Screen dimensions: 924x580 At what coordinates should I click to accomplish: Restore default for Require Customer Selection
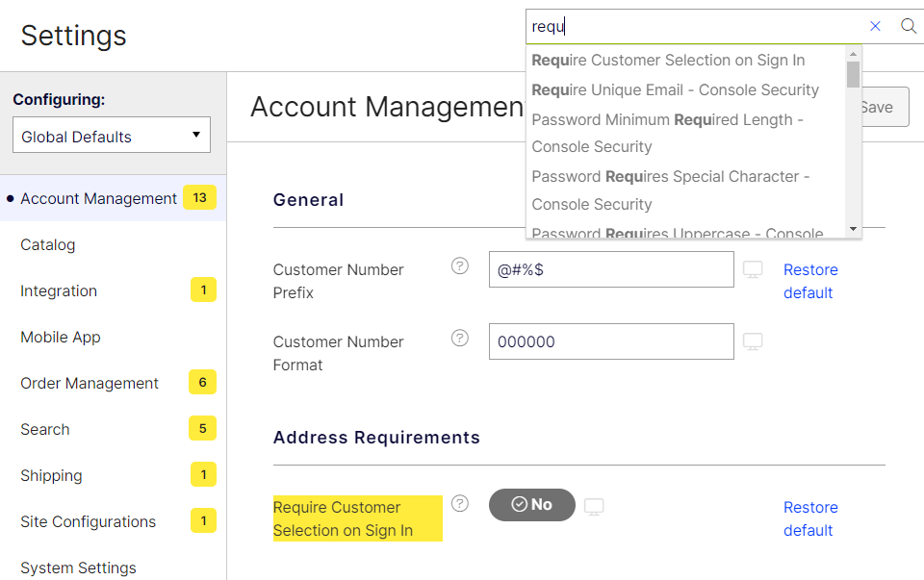coord(810,518)
